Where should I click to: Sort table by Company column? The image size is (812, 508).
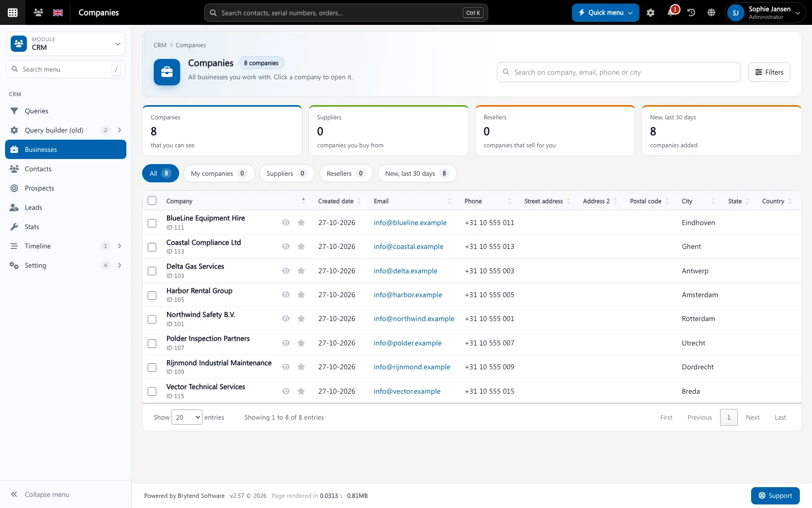tap(235, 201)
